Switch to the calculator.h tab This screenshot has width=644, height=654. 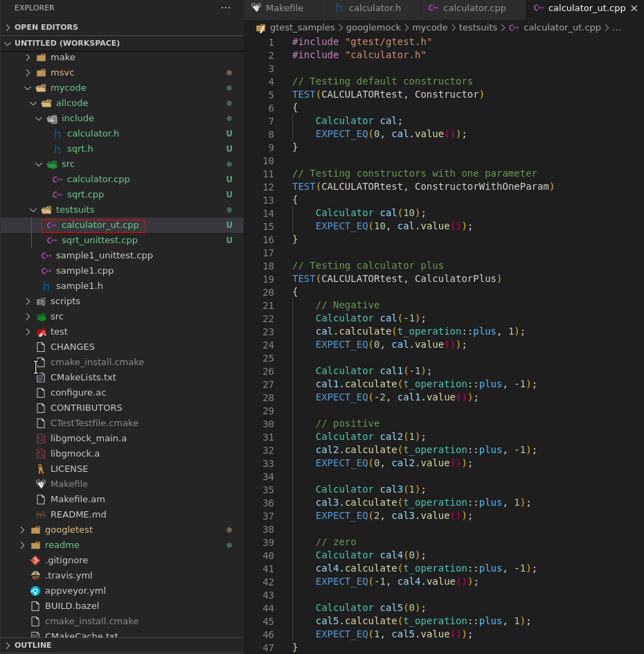click(x=375, y=8)
